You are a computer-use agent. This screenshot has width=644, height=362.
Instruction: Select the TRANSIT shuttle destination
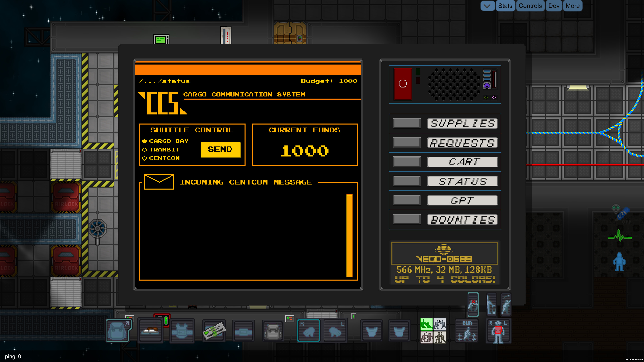click(162, 149)
